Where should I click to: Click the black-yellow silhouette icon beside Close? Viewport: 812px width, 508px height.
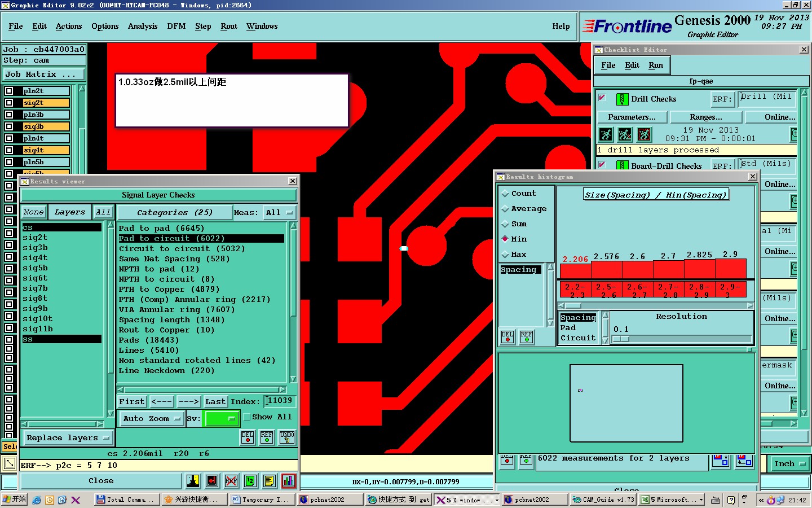coord(193,481)
